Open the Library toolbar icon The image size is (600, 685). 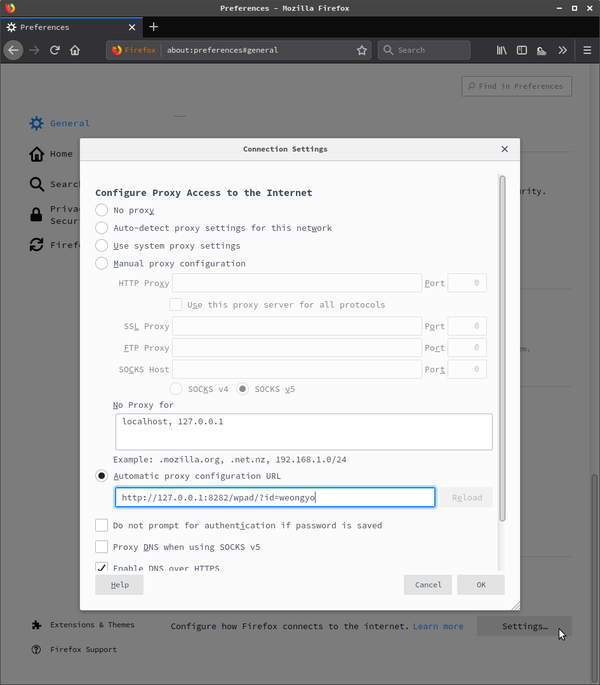click(x=501, y=50)
